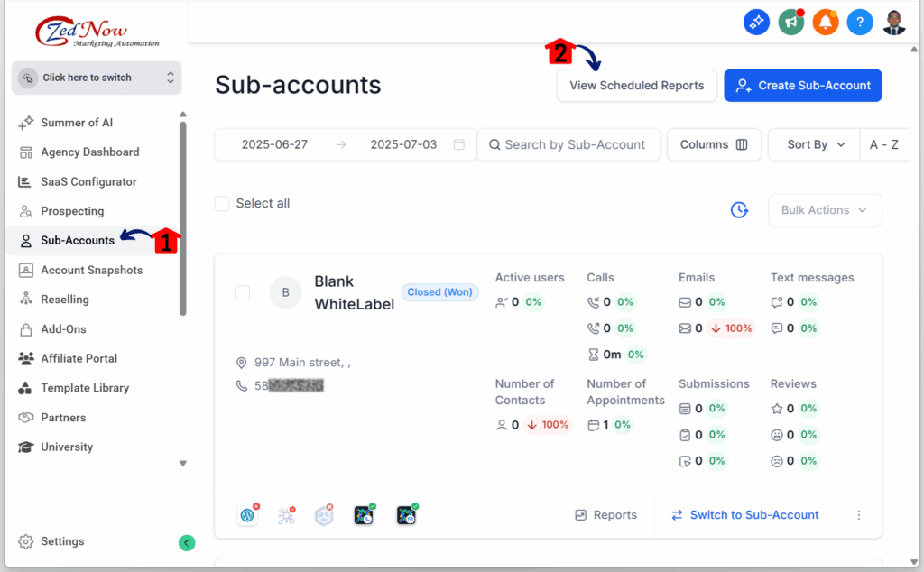Open the Sort By dropdown
This screenshot has height=572, width=924.
point(815,144)
